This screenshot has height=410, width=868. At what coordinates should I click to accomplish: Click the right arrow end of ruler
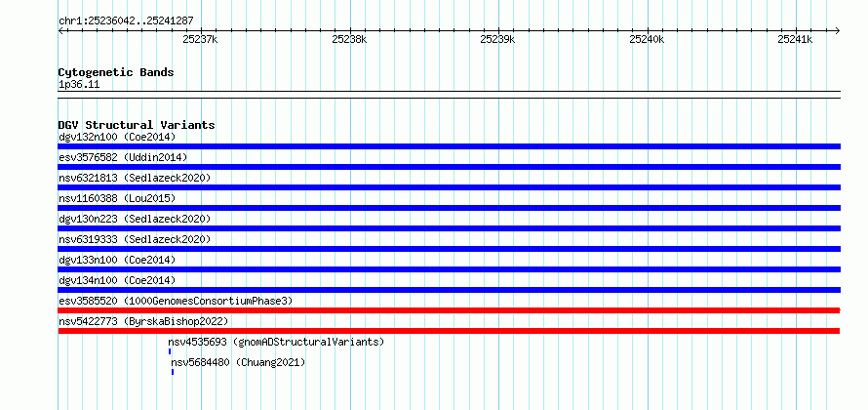pyautogui.click(x=838, y=30)
